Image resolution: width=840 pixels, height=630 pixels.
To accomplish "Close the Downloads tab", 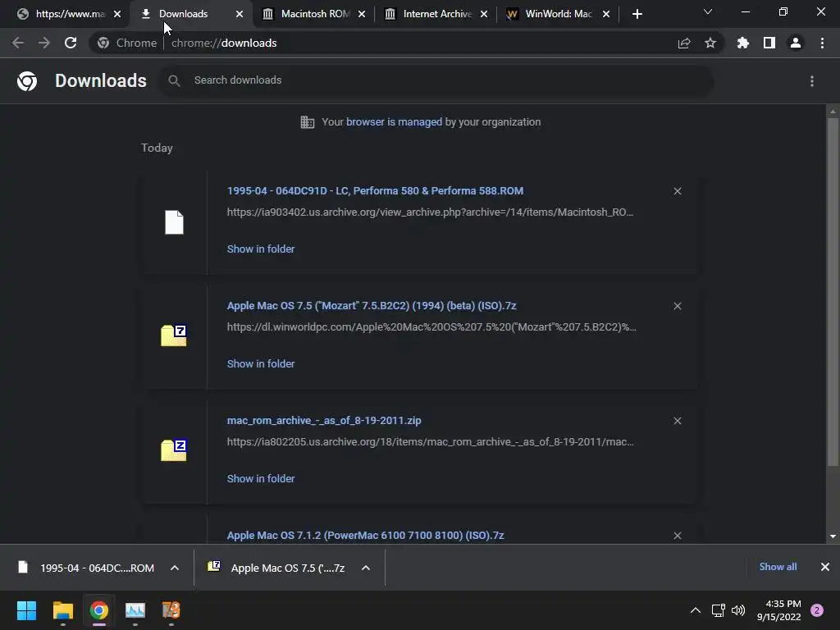I will pyautogui.click(x=240, y=14).
